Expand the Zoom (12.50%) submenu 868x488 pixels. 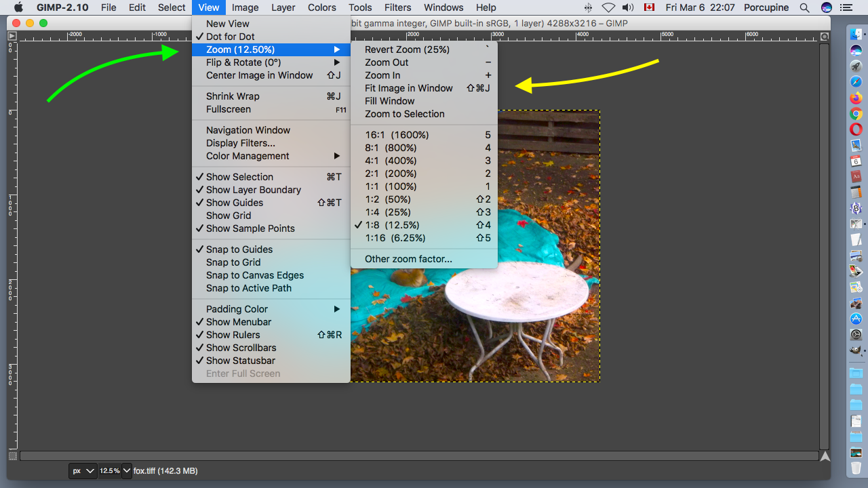(x=271, y=49)
